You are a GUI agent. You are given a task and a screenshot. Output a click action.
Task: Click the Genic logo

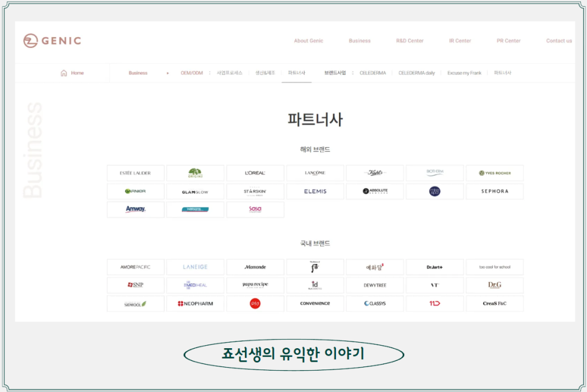[52, 41]
